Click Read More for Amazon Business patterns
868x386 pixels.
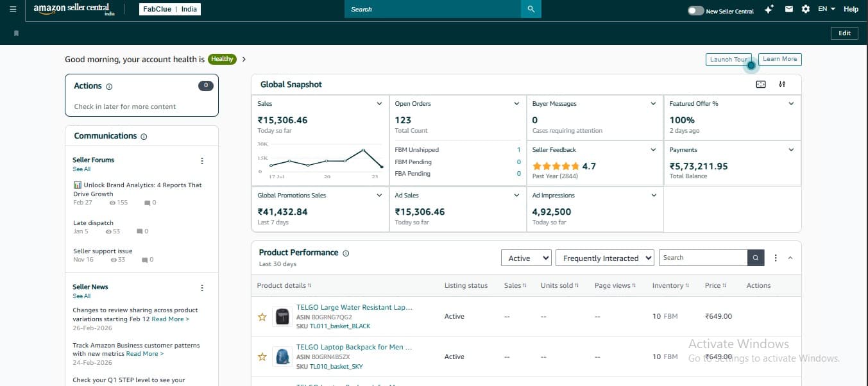(144, 354)
